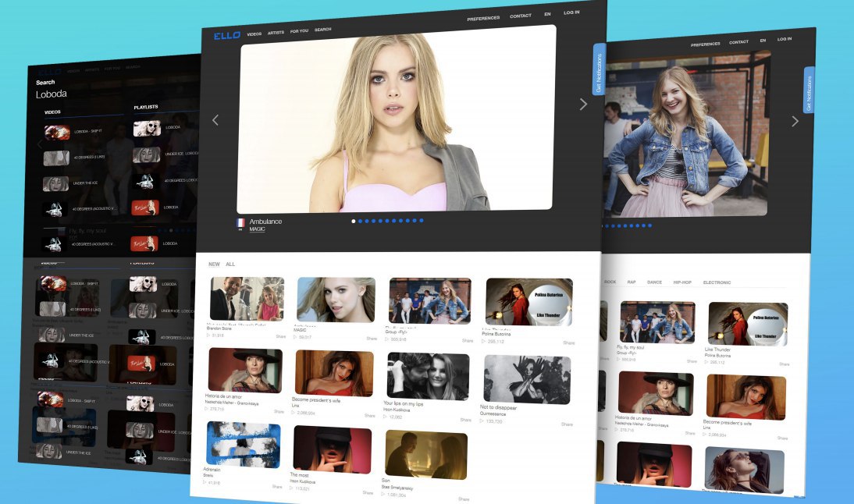
Task: Open MAGIC video thumbnail in center grid
Action: tap(336, 300)
